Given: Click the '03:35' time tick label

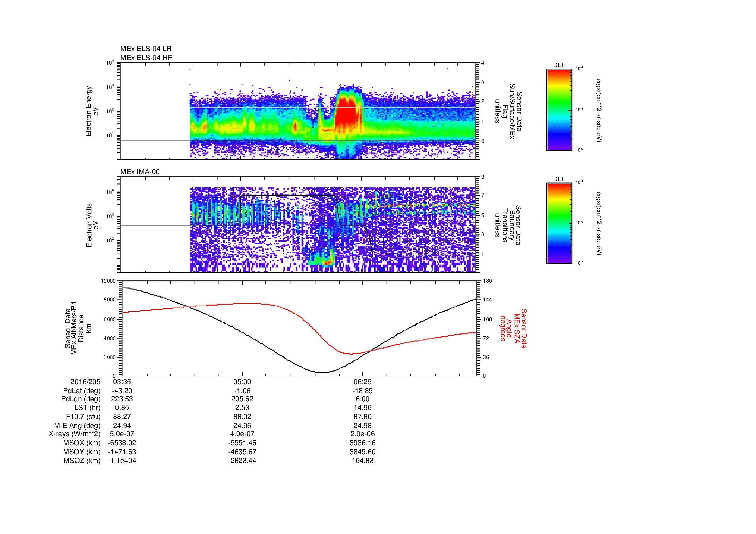Looking at the screenshot, I should pyautogui.click(x=122, y=382).
